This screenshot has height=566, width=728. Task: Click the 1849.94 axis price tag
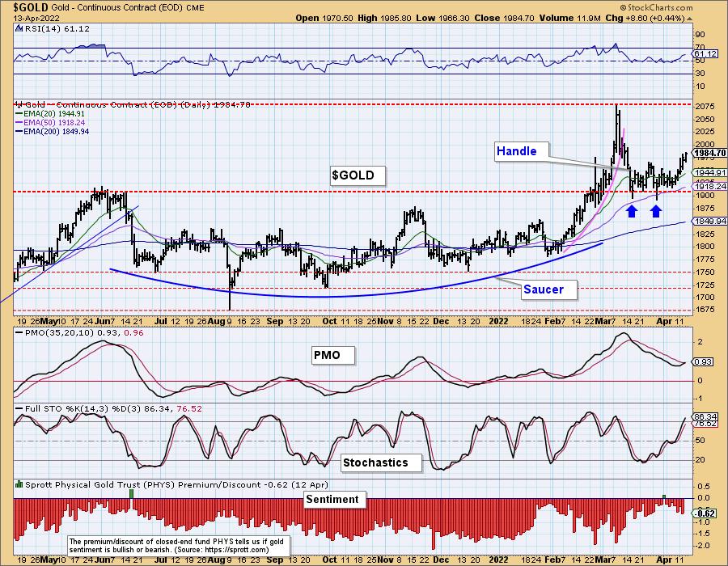710,222
